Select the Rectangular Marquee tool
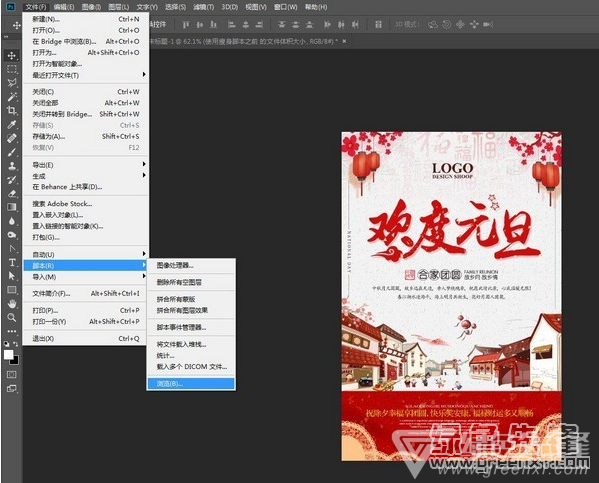Viewport: 599px width, 483px height. click(12, 69)
